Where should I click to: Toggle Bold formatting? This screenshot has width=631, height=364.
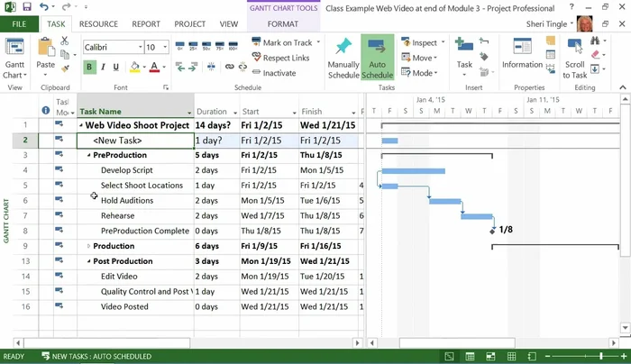89,68
